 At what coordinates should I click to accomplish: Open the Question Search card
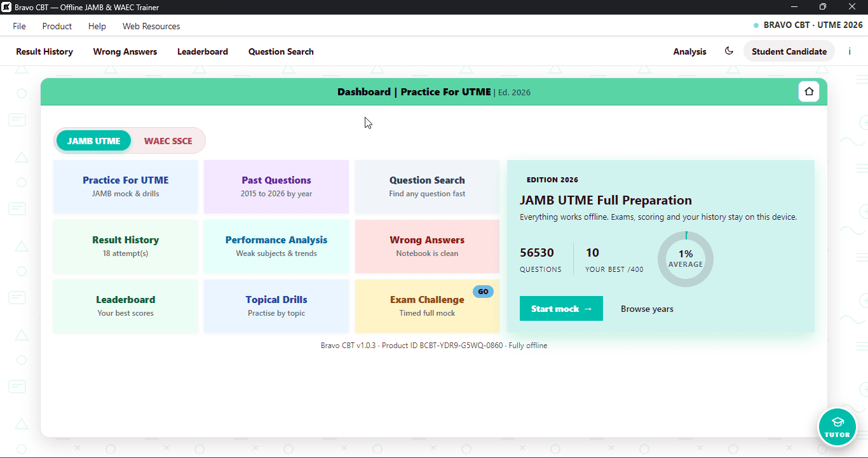click(x=427, y=187)
